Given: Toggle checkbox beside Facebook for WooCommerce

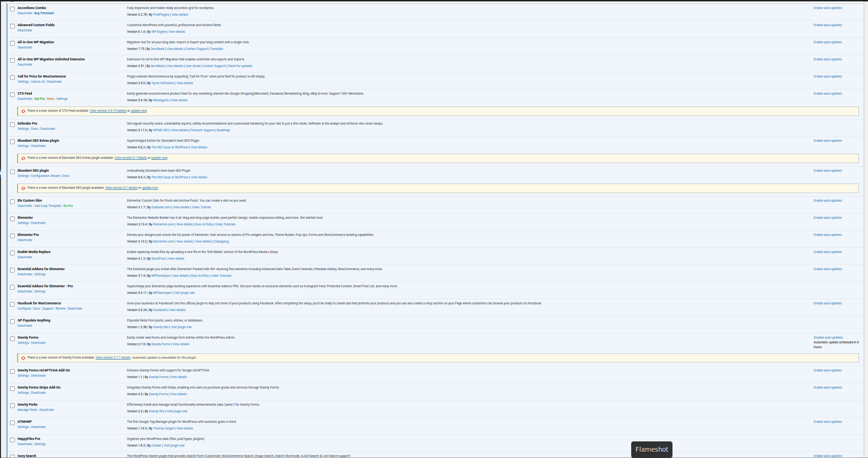Looking at the screenshot, I should (x=12, y=304).
